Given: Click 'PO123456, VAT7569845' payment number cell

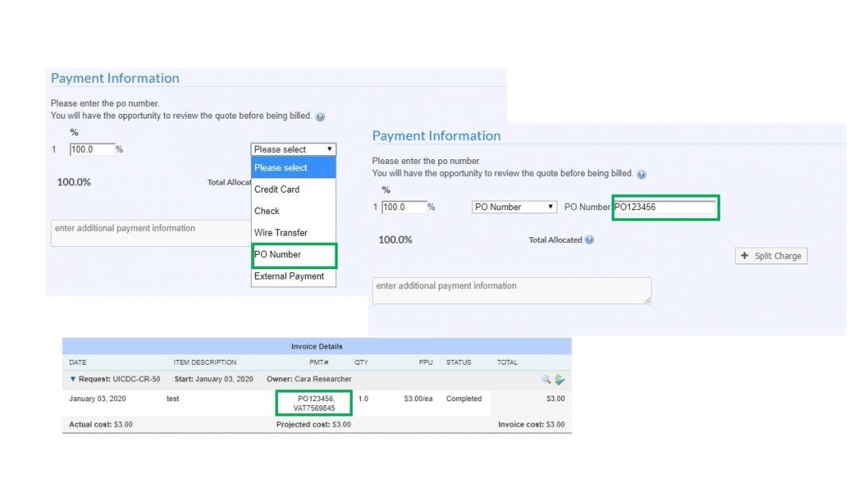Looking at the screenshot, I should pyautogui.click(x=314, y=404).
